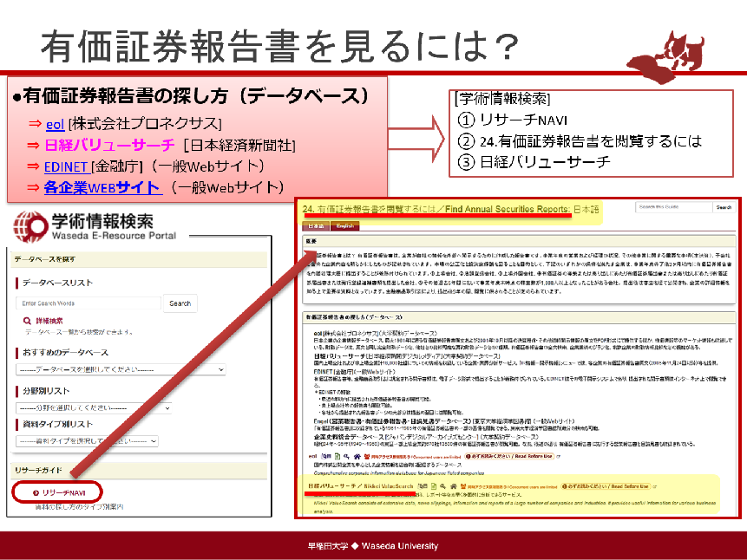Switch to the 日本語 tab
This screenshot has width=747, height=560.
[316, 226]
